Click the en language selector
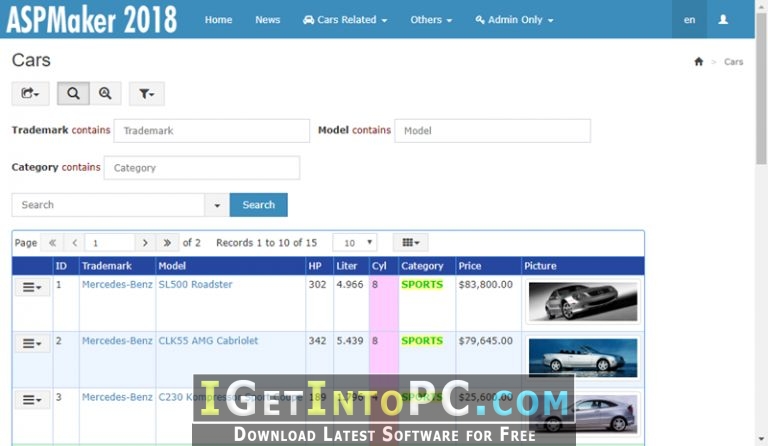Viewport: 768px width, 446px height. click(x=689, y=20)
